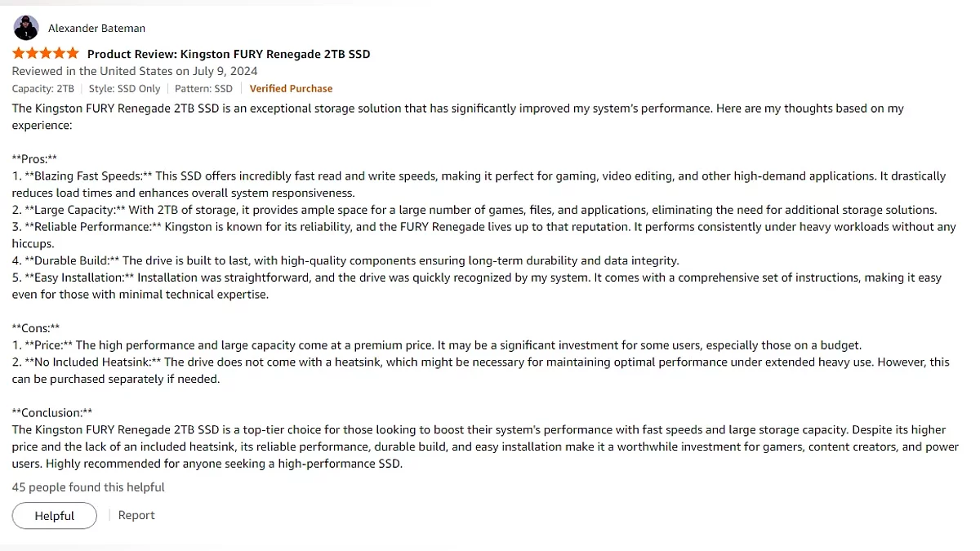The width and height of the screenshot is (980, 551).
Task: Click Alexander Bateman's profile avatar
Action: [x=26, y=28]
